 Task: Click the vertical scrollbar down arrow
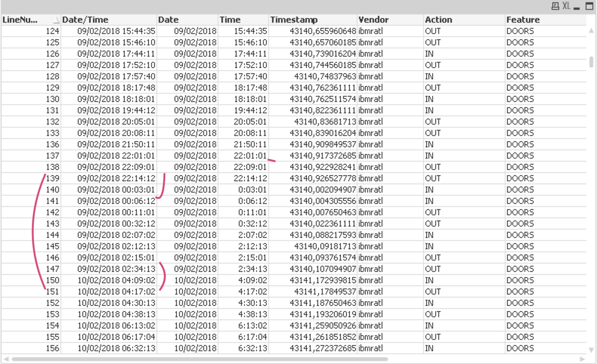[x=591, y=350]
